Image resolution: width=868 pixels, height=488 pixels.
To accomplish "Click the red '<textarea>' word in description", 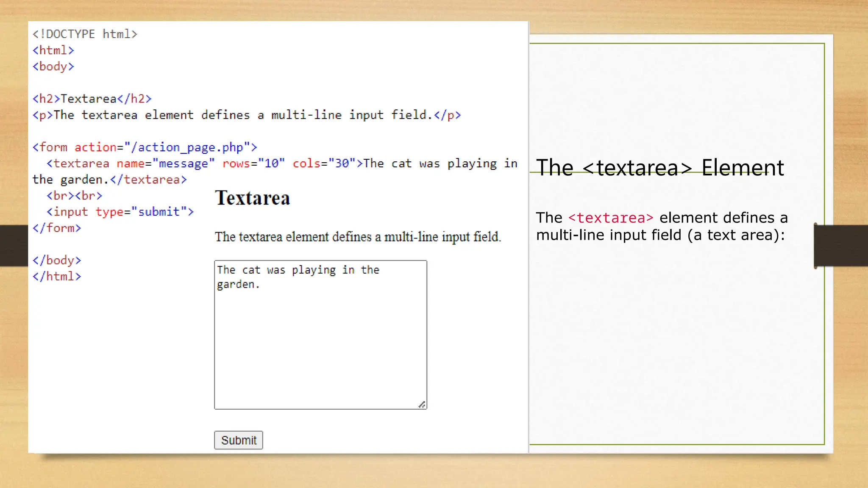I will tap(611, 218).
